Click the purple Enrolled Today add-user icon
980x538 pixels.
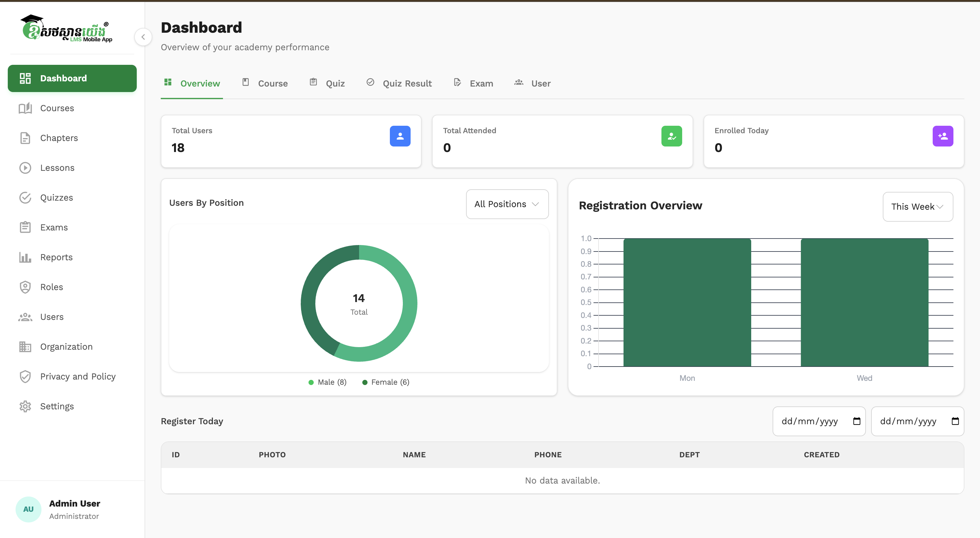coord(942,136)
